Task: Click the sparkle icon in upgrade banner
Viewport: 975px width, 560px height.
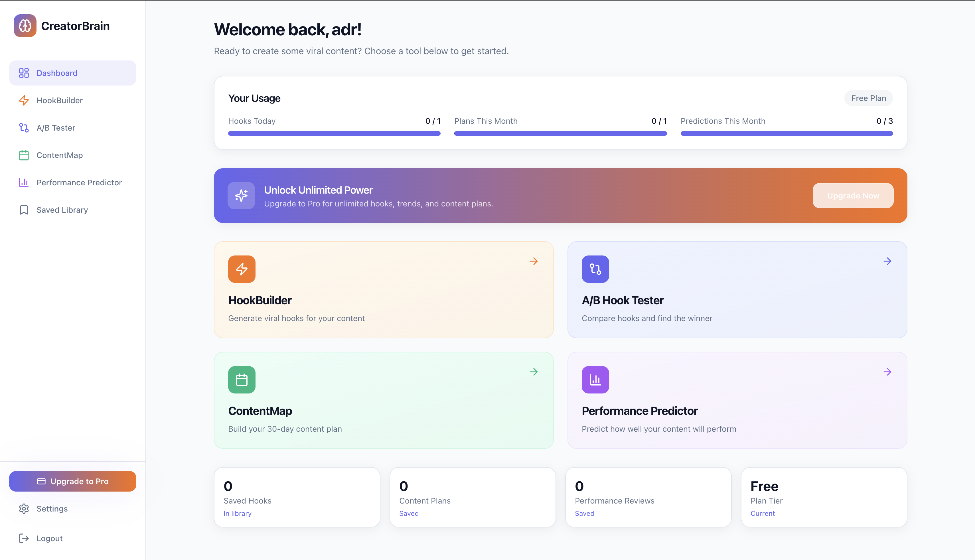Action: pyautogui.click(x=241, y=195)
